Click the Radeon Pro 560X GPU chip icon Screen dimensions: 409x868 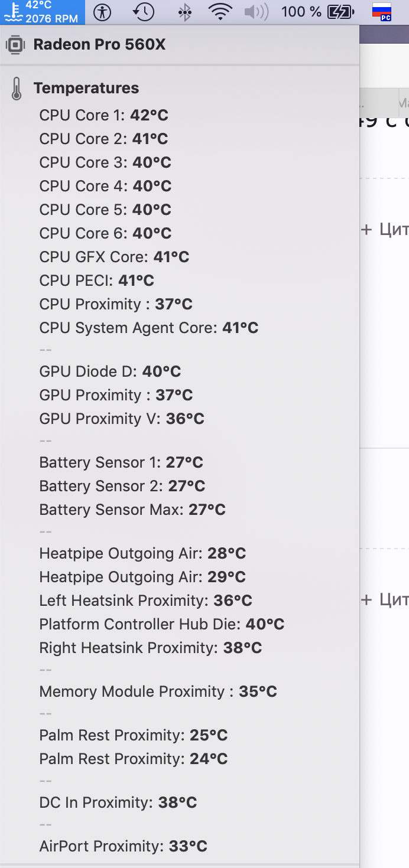pyautogui.click(x=15, y=45)
